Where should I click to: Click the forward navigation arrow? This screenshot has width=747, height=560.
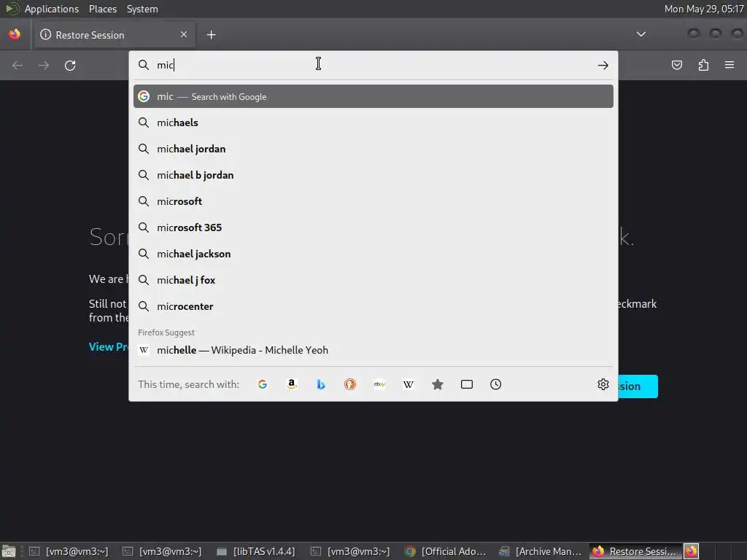pos(44,65)
